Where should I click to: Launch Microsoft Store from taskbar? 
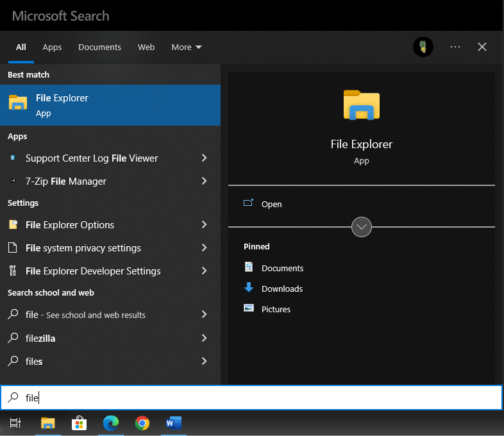coord(79,423)
